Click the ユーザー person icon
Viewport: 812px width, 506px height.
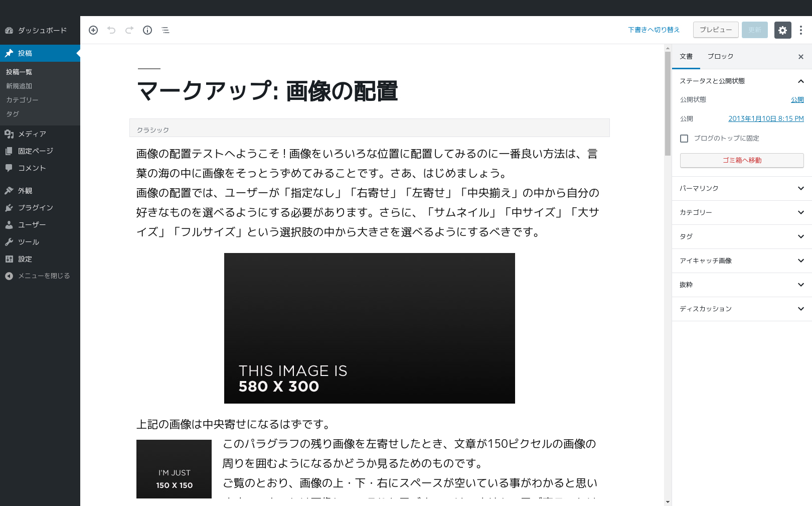click(x=9, y=225)
